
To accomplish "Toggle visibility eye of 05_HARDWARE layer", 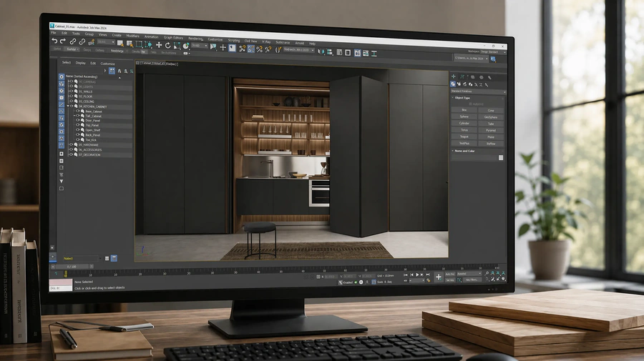I will 72,145.
